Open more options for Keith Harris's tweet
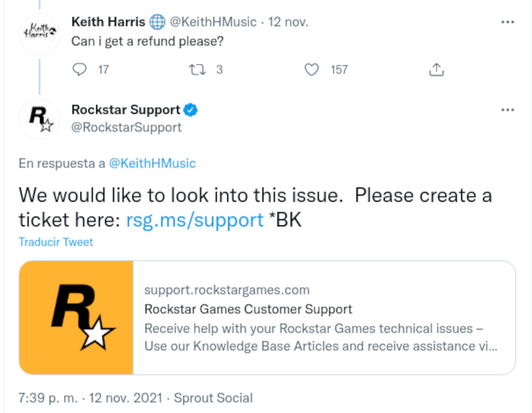Viewport: 532px width, 413px height. pyautogui.click(x=508, y=22)
